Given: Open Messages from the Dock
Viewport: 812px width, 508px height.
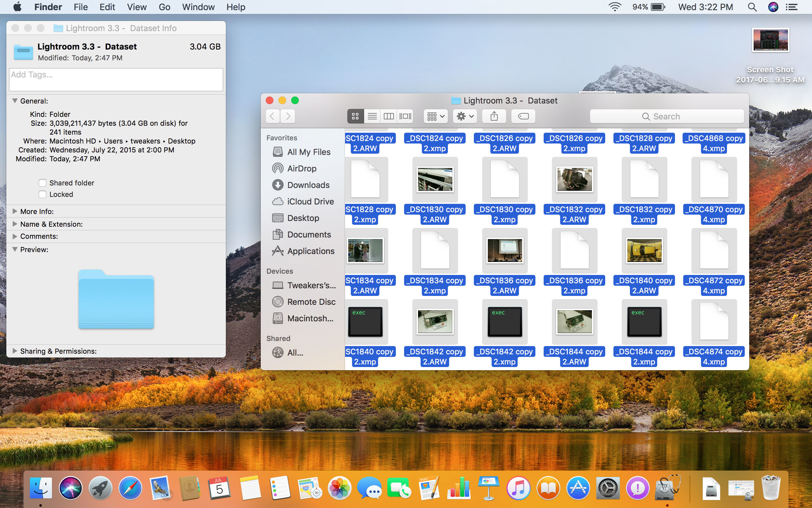Looking at the screenshot, I should [x=369, y=488].
